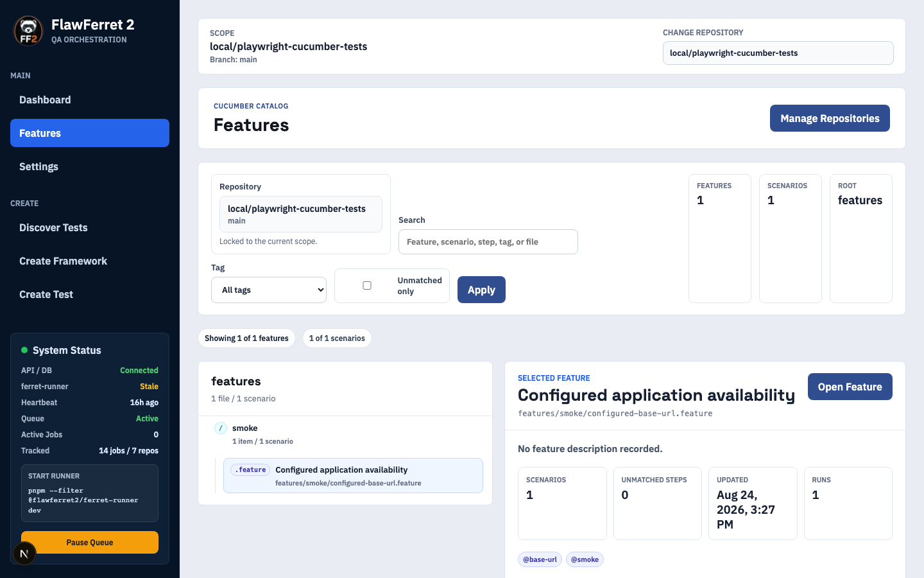Click the 1 of 1 scenarios pill
The image size is (924, 578).
point(337,338)
